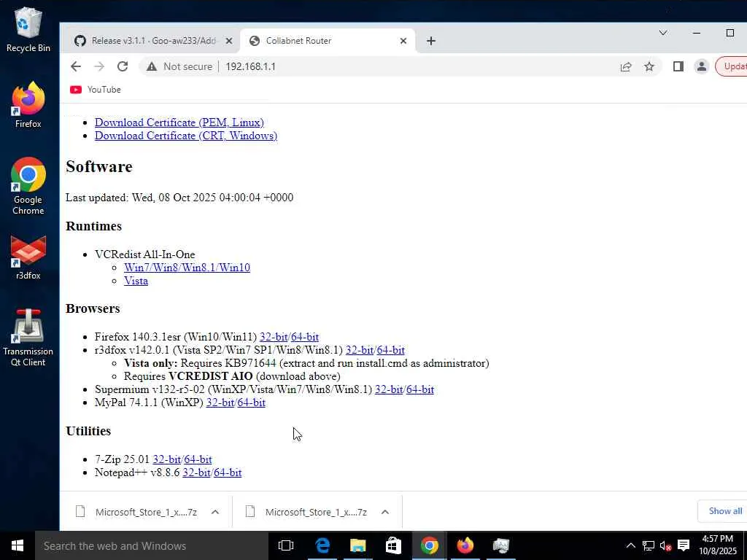The width and height of the screenshot is (747, 560).
Task: Expand first Microsoft_Store download options chevron
Action: coord(215,512)
